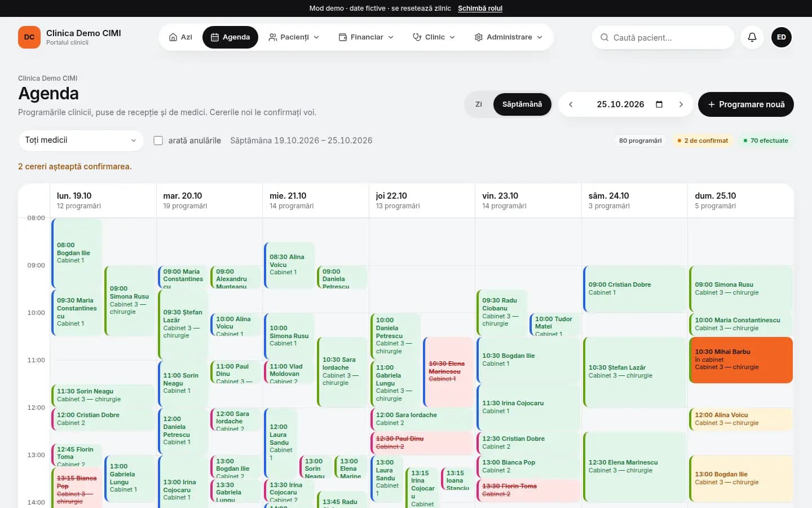Open the Azi nav tab
The image size is (812, 508).
click(180, 37)
